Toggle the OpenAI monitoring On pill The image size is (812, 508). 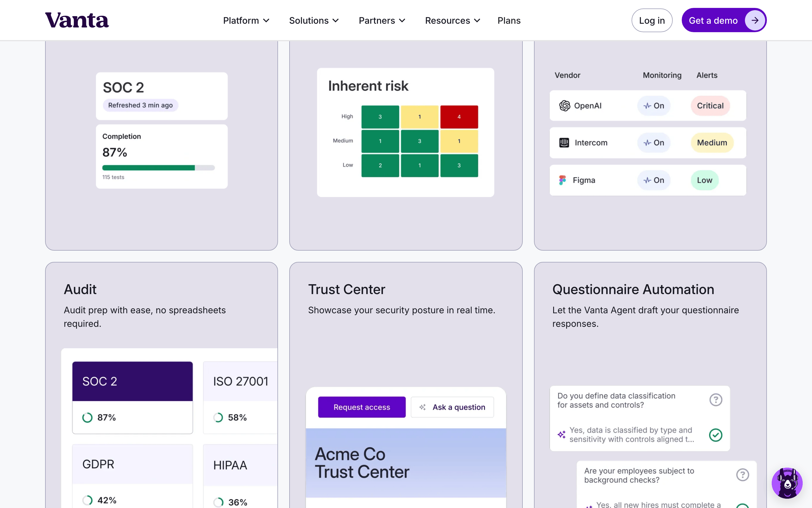click(x=654, y=106)
